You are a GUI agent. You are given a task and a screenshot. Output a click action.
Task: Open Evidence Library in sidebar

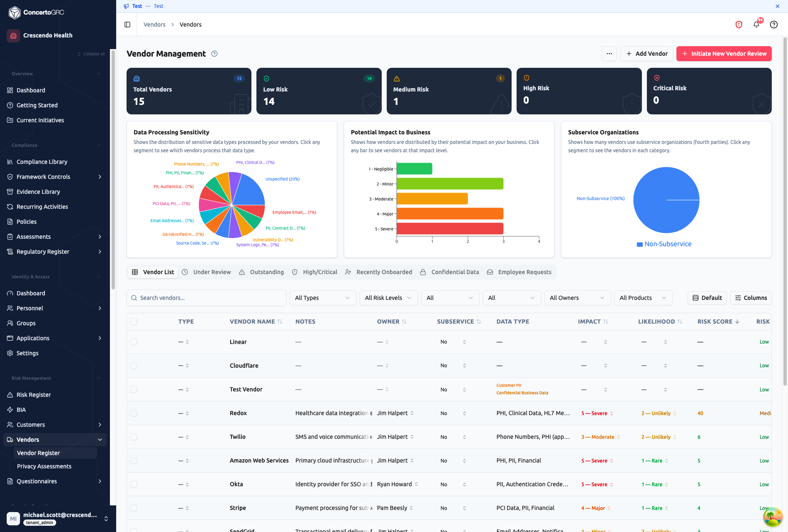(38, 192)
